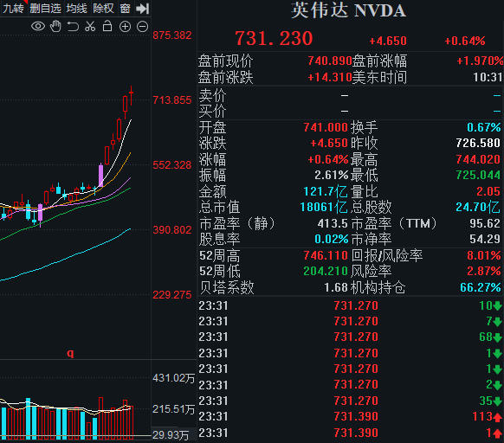Zoom out with the minus icon

click(142, 26)
